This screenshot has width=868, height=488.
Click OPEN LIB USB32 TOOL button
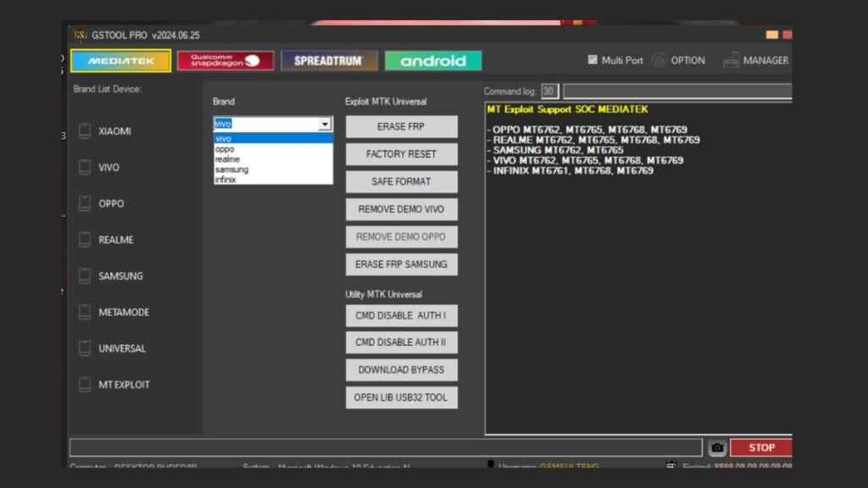(x=401, y=397)
